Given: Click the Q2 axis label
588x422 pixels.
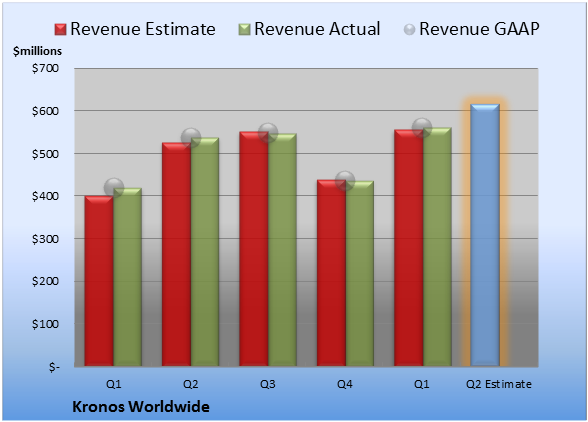Looking at the screenshot, I should (190, 384).
